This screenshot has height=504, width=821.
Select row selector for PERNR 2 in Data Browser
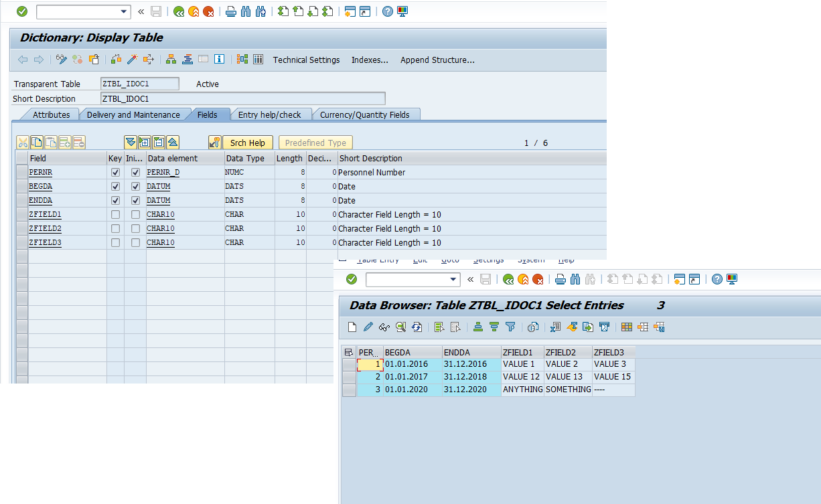point(349,377)
